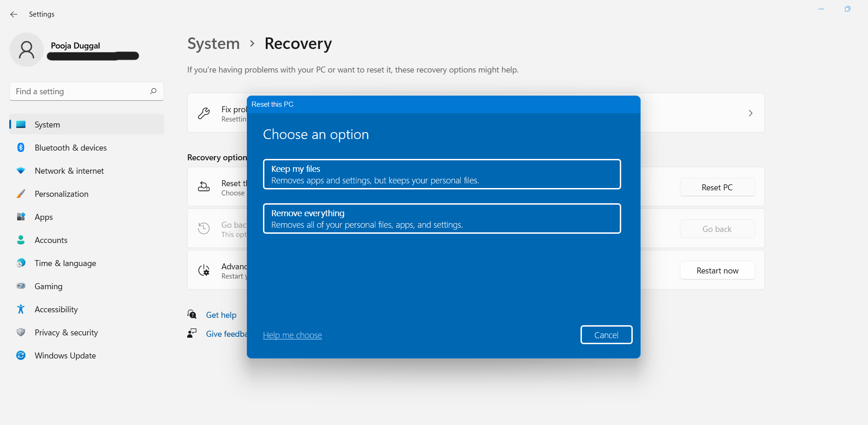Click the Go back history icon
Screen dimensions: 868x425
click(204, 228)
